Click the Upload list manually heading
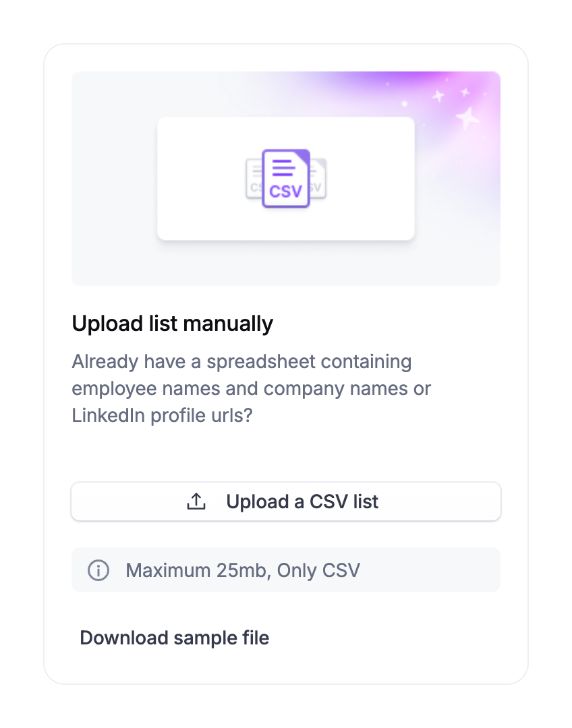 tap(172, 323)
